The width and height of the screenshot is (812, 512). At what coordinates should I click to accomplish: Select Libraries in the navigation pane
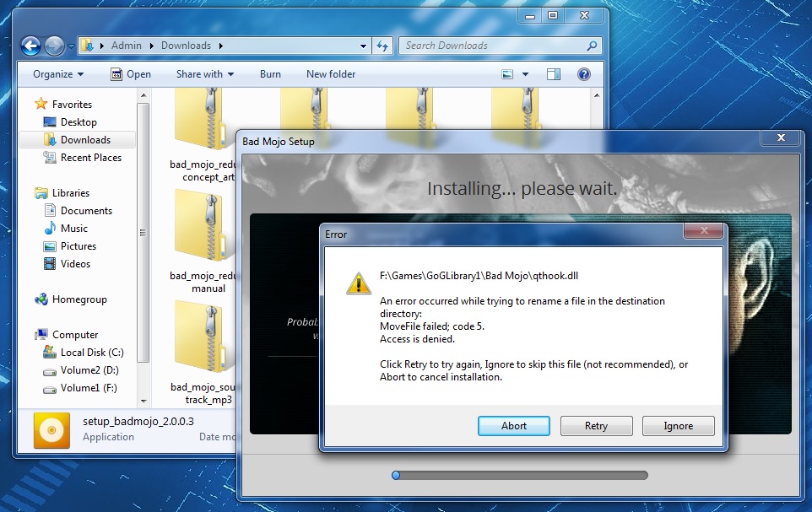click(x=70, y=192)
